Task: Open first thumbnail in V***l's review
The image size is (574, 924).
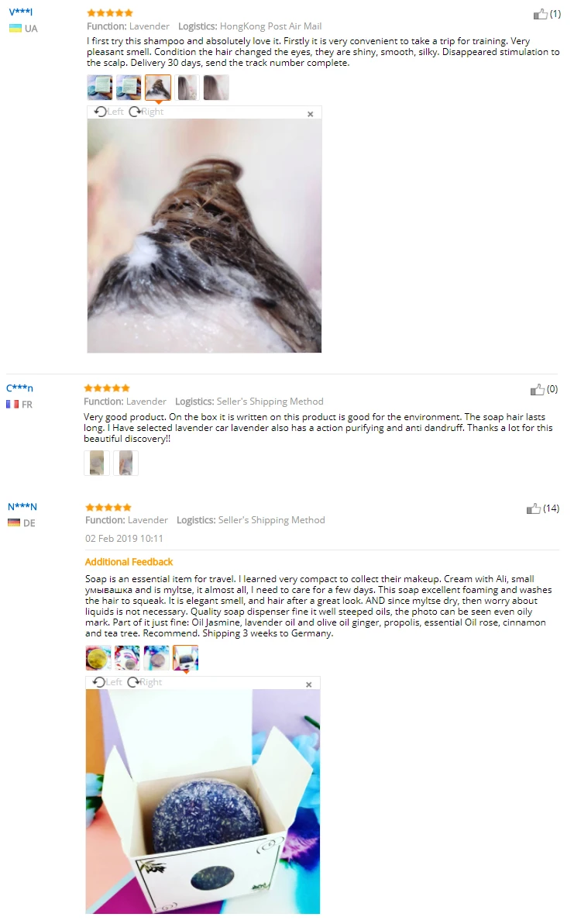Action: [99, 88]
